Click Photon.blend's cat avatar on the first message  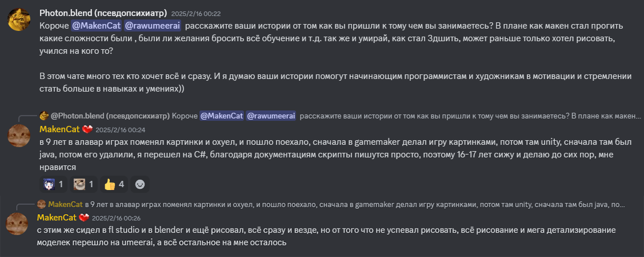(x=19, y=20)
